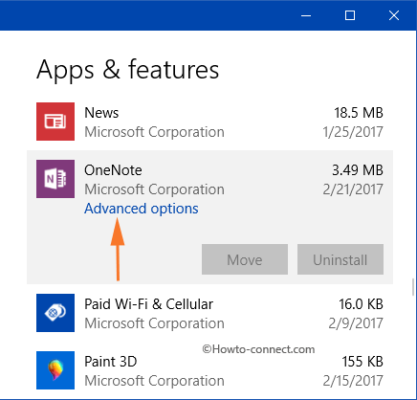Viewport: 417px width, 400px height.
Task: Click the 155 KB size of Paint 3D
Action: 362,362
